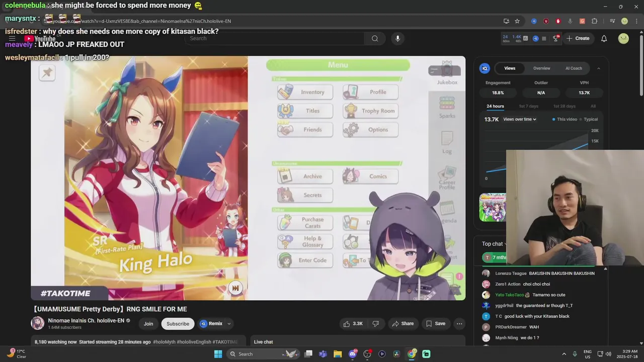Screen dimensions: 644x362
Task: Open vidIQ list menu in header
Action: [544, 38]
